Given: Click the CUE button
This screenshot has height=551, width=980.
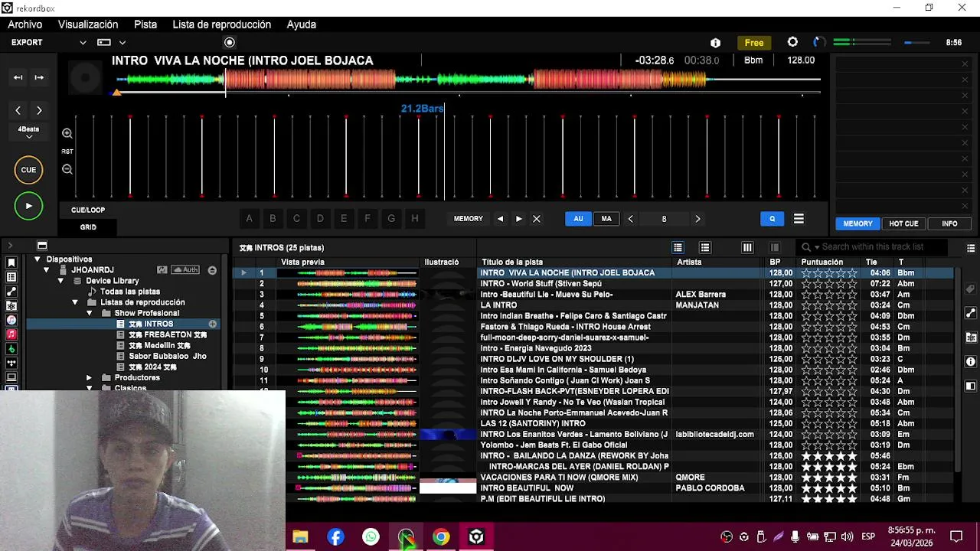Looking at the screenshot, I should click(28, 170).
